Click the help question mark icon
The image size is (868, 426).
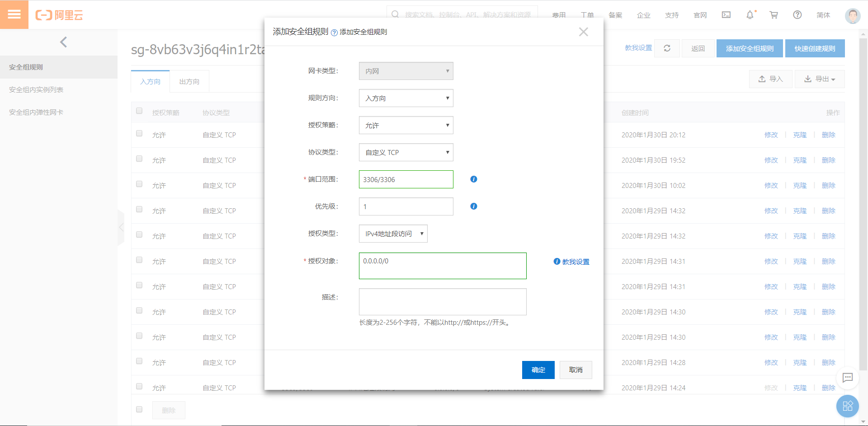(797, 14)
